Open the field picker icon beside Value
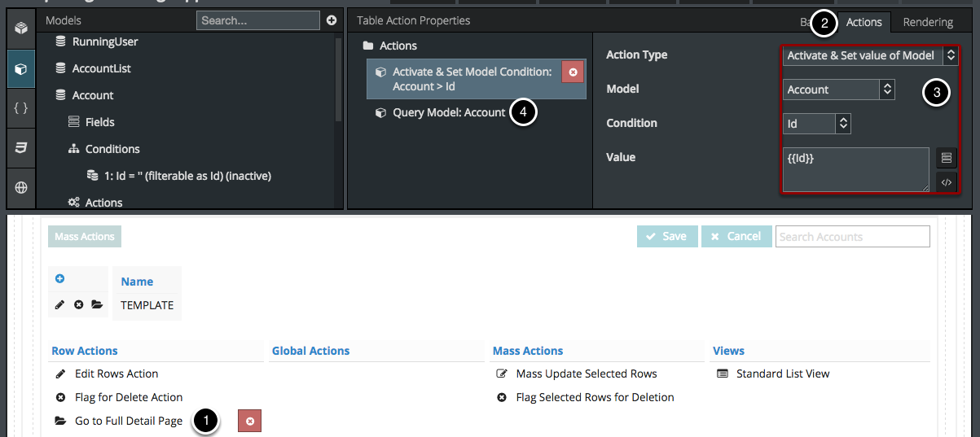 [946, 158]
